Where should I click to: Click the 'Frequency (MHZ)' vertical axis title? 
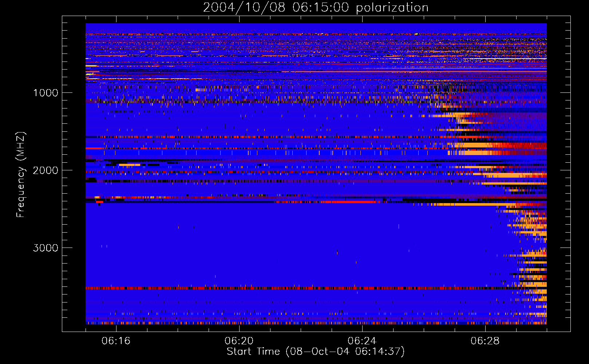(x=21, y=175)
